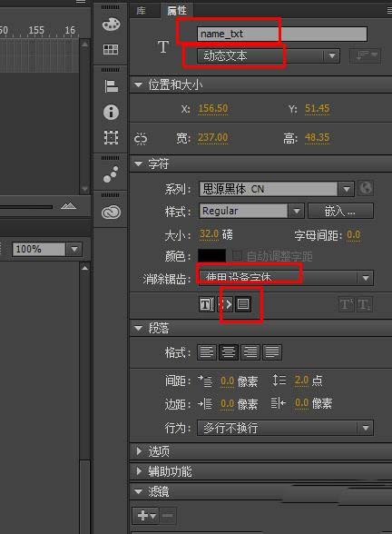Click the zoom-in mountain icon under timeline
The width and height of the screenshot is (392, 534).
68,205
